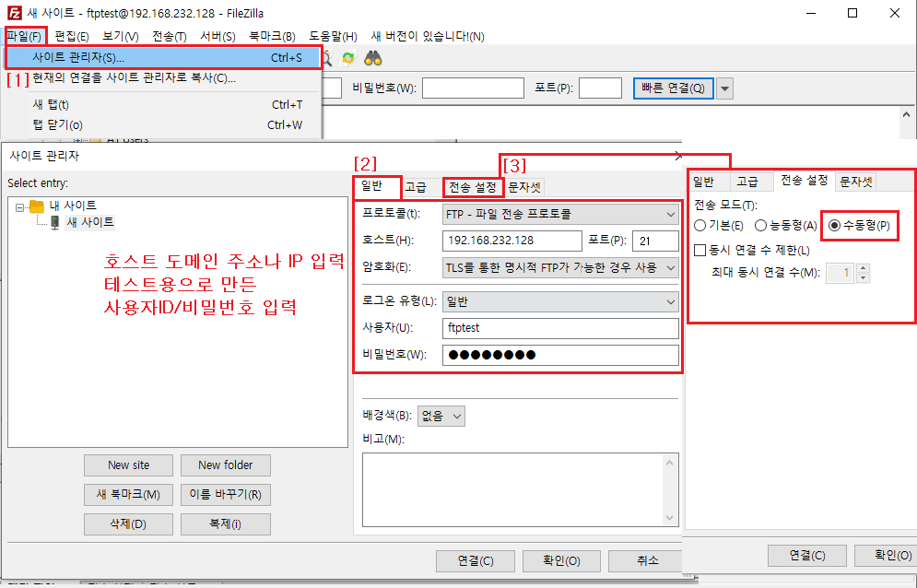Open the 북마크(B) menu
Screen dimensions: 917x588
pyautogui.click(x=272, y=36)
